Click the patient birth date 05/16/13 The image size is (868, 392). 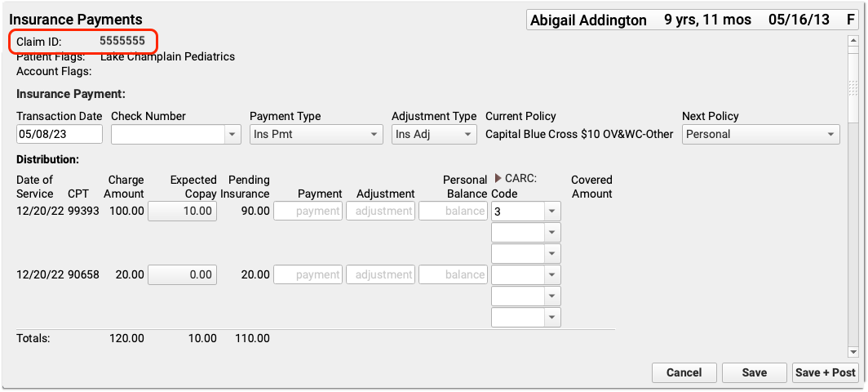[799, 20]
